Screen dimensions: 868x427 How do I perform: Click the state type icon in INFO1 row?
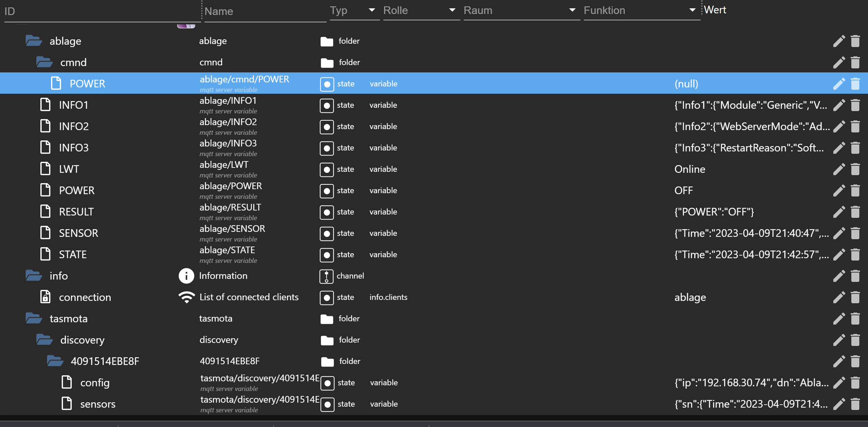point(327,105)
